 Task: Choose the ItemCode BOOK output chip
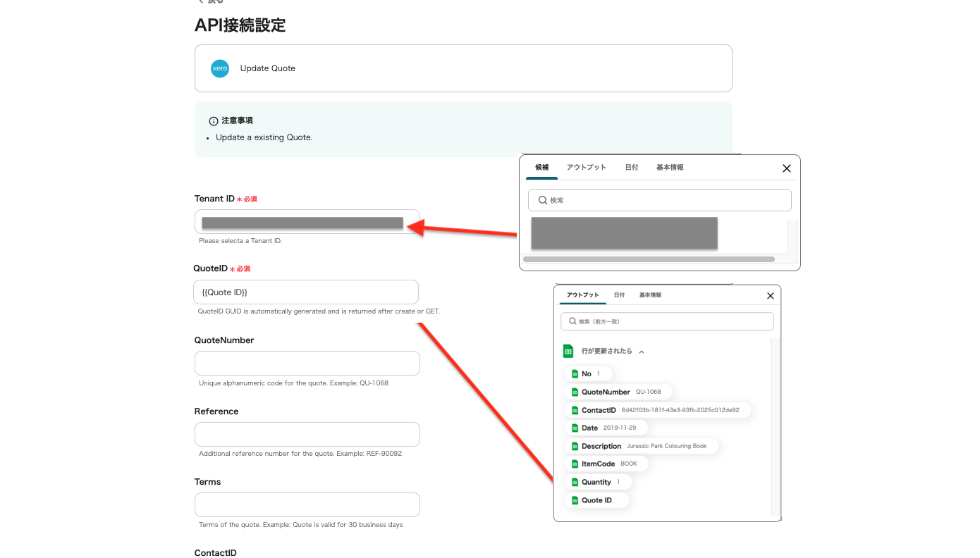click(x=606, y=464)
